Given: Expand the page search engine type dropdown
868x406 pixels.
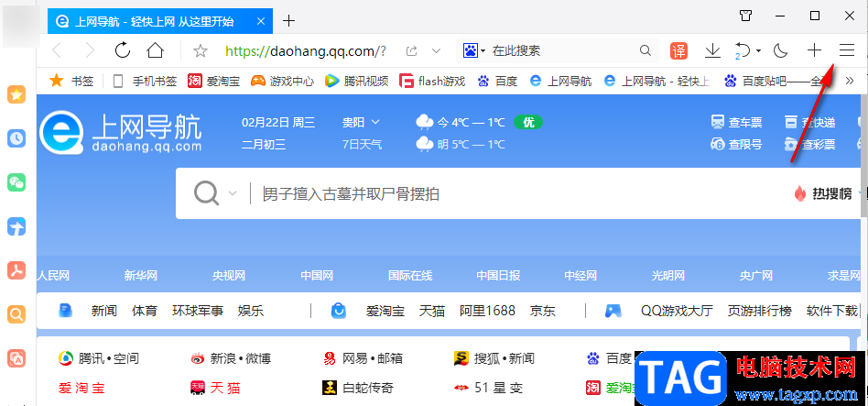Looking at the screenshot, I should point(233,193).
